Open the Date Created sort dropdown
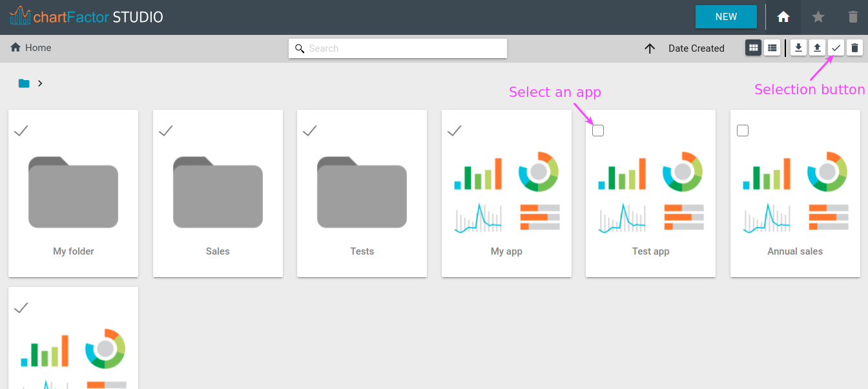The image size is (868, 389). click(x=696, y=48)
